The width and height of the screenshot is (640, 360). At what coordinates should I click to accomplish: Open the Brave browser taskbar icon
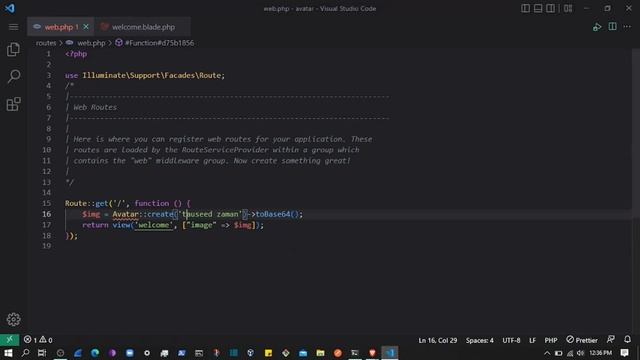372,353
